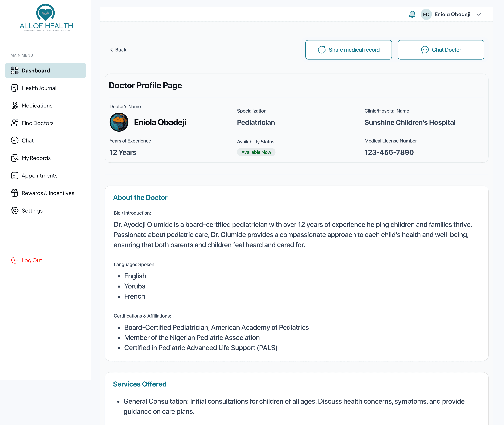Click the Rewards gift box icon

click(14, 193)
